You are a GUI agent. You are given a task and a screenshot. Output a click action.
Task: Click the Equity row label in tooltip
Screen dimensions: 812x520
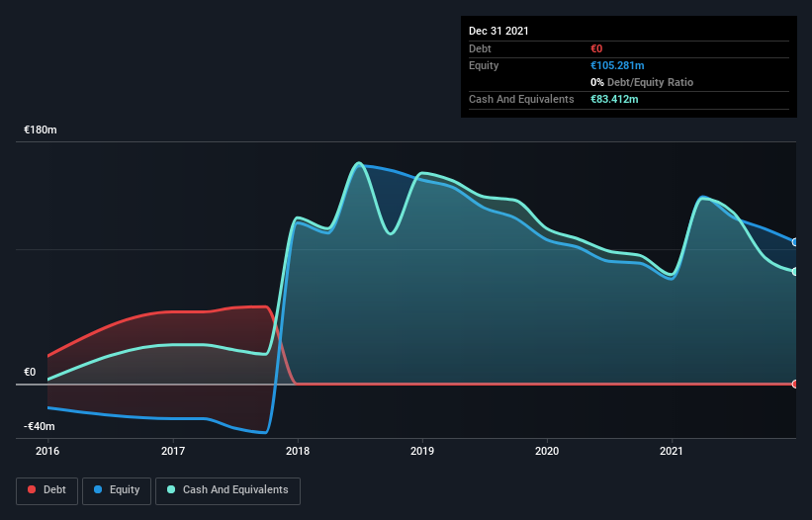pos(484,65)
